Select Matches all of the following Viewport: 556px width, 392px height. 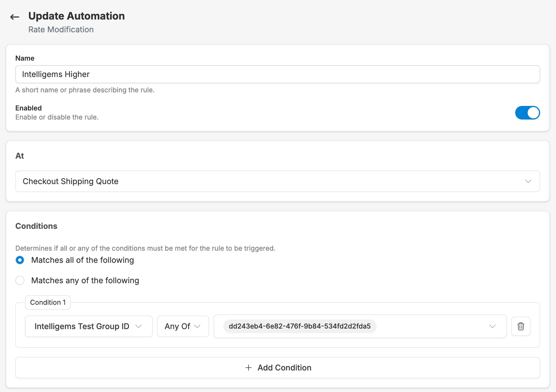(x=20, y=260)
